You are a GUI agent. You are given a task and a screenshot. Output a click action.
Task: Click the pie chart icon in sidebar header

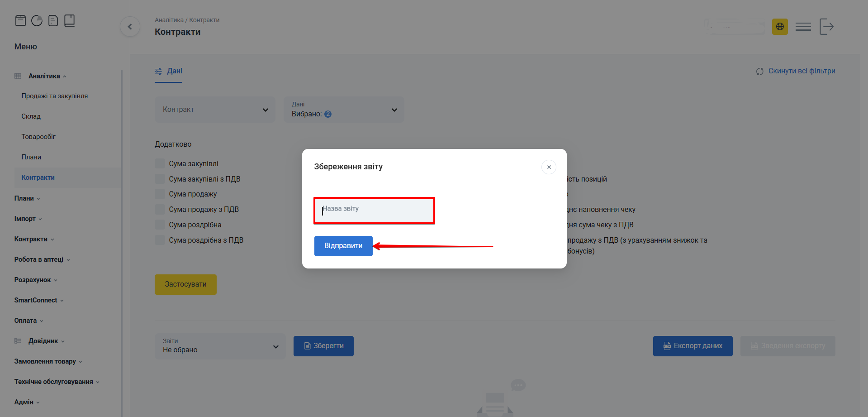(37, 21)
